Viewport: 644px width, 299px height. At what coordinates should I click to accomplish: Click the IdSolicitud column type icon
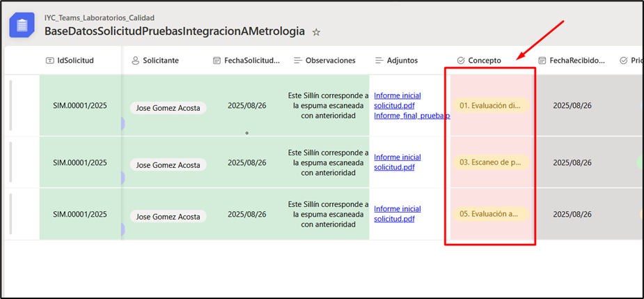[49, 61]
